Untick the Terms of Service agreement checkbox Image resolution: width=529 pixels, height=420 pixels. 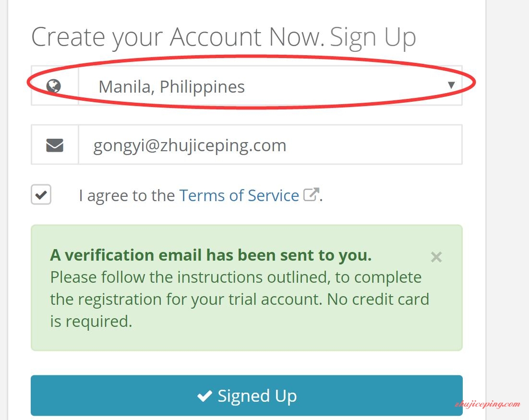[x=41, y=194]
